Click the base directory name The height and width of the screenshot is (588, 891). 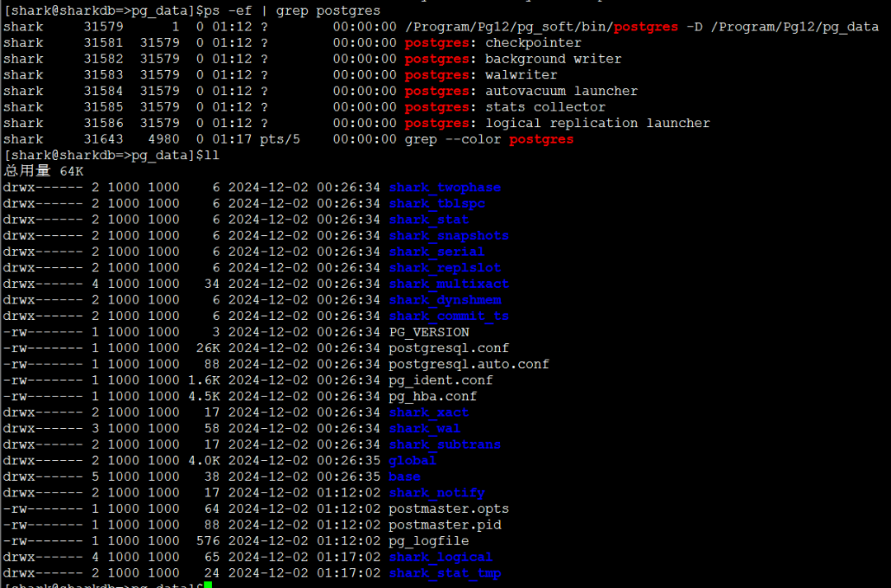(x=404, y=477)
